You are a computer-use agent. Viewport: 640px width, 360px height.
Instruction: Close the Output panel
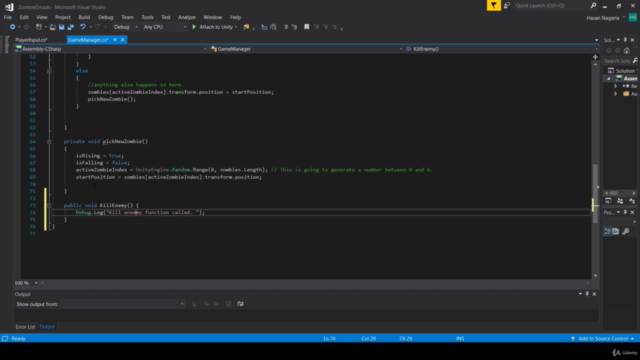pyautogui.click(x=594, y=294)
